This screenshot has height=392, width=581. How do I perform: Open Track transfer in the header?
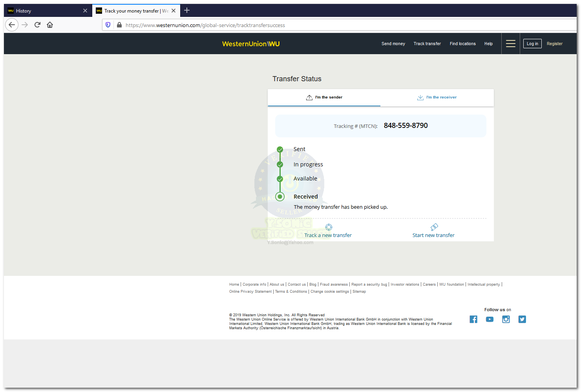(427, 44)
